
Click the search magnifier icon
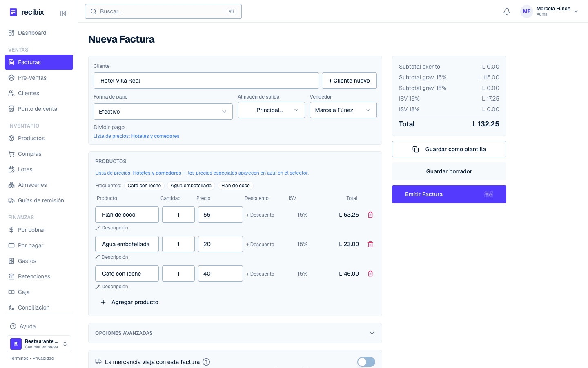click(94, 11)
